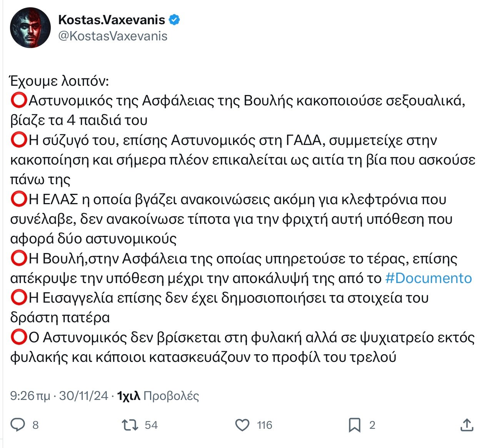482x448 pixels.
Task: Open the #Documento hashtag link
Action: (429, 278)
